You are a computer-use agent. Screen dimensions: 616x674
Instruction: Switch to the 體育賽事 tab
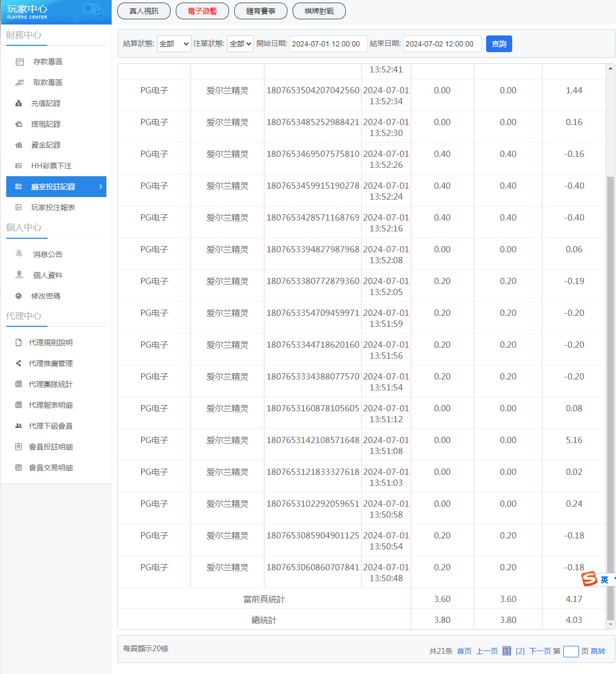coord(261,11)
